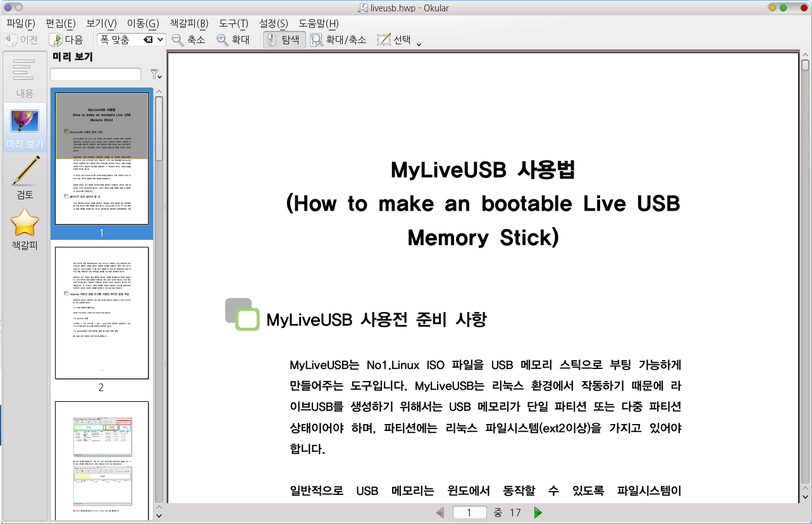The width and height of the screenshot is (812, 524).
Task: Click the 이전 (Previous) toolbar button
Action: click(21, 39)
